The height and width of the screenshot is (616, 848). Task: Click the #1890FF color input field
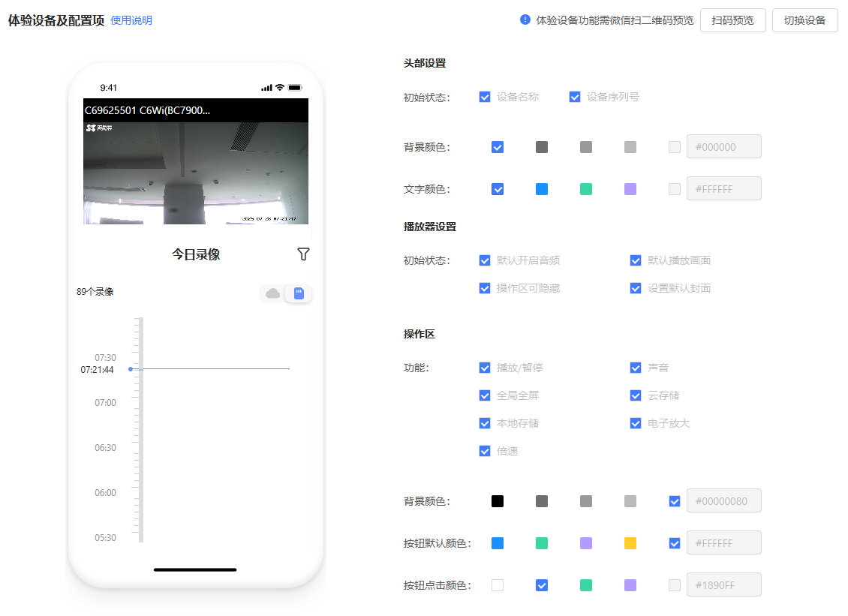723,585
